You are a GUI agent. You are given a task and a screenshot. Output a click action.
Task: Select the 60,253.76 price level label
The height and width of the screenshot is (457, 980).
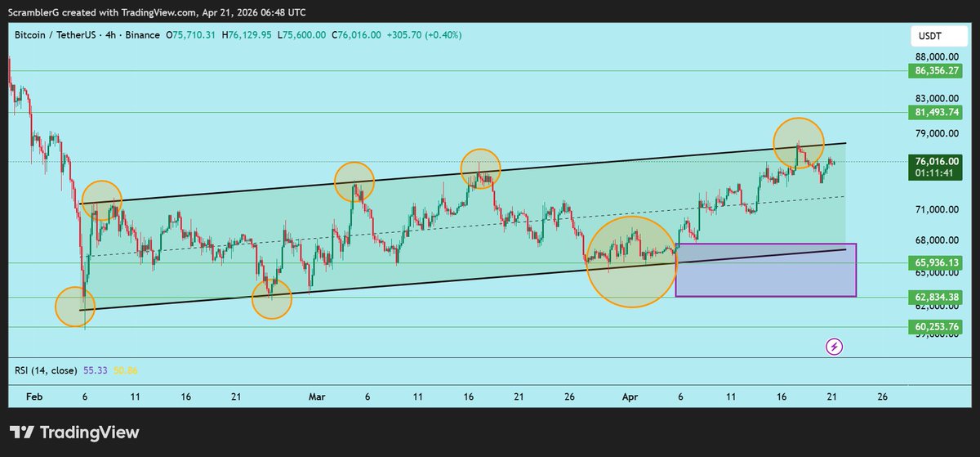937,327
